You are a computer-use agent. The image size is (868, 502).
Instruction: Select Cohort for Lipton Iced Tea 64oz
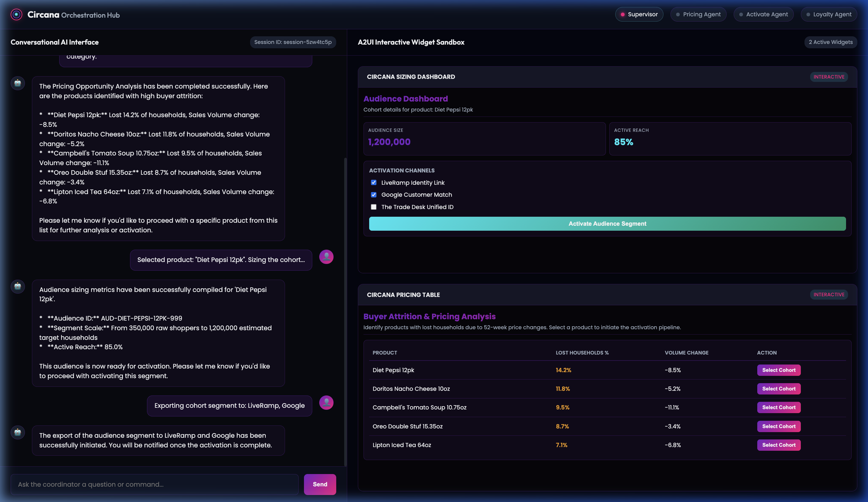(x=779, y=445)
